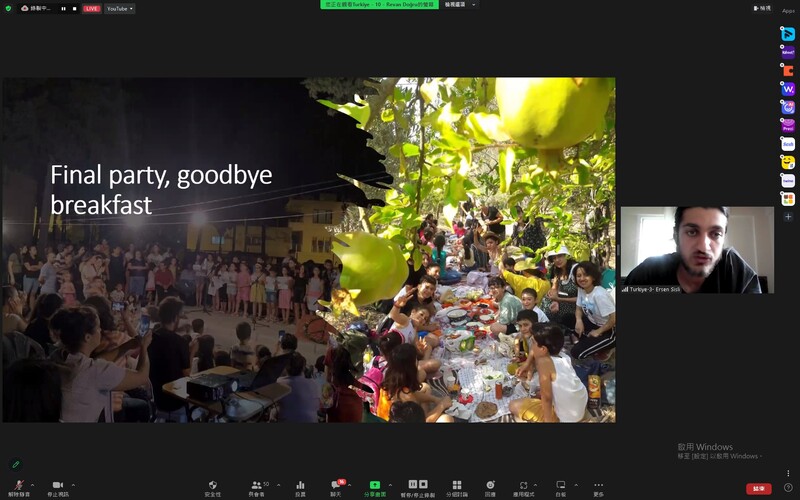The height and width of the screenshot is (500, 800).
Task: Open the Prezi app icon
Action: (x=788, y=126)
